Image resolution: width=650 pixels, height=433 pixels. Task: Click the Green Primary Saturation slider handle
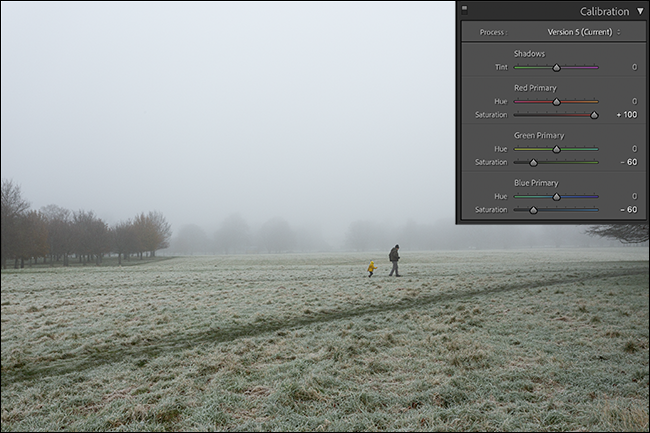pyautogui.click(x=533, y=162)
